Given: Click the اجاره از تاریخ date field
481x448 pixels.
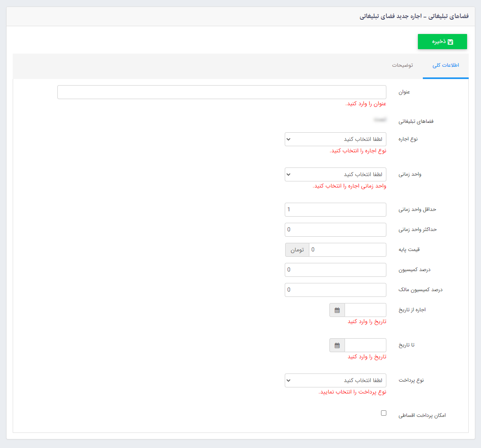Looking at the screenshot, I should click(365, 310).
